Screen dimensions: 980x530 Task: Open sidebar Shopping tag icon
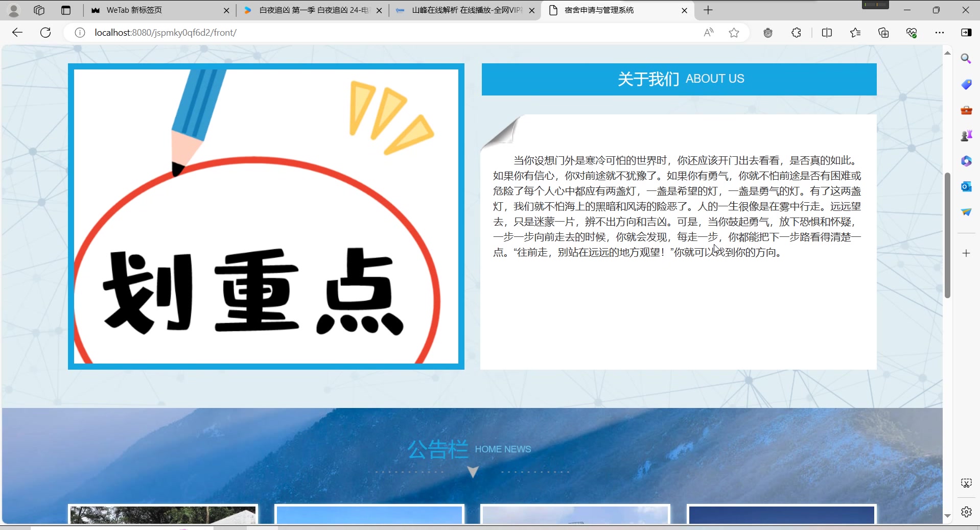966,84
